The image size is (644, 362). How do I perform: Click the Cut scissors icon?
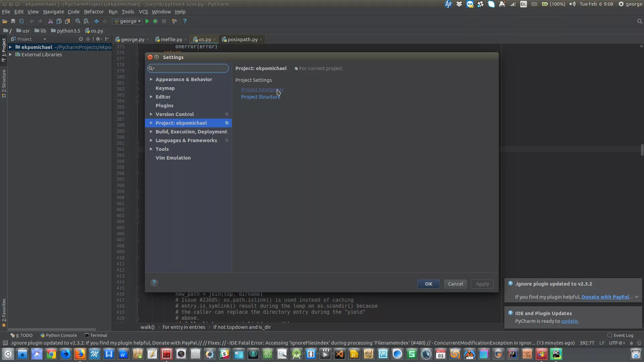[51, 21]
